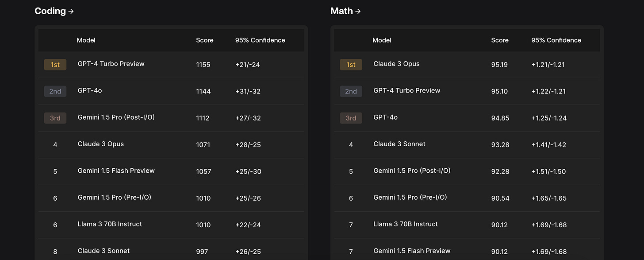This screenshot has width=644, height=260.
Task: Click the confidence value +28/-25
Action: [x=249, y=145]
